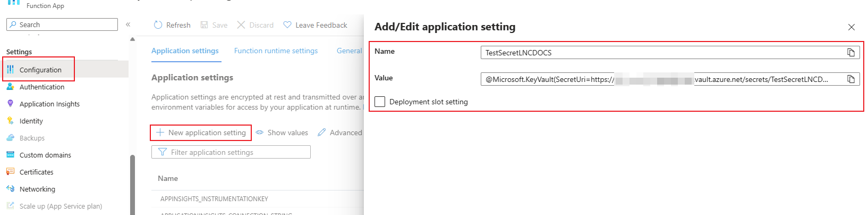This screenshot has height=215, width=868.
Task: Click the Certificates icon
Action: [x=10, y=172]
